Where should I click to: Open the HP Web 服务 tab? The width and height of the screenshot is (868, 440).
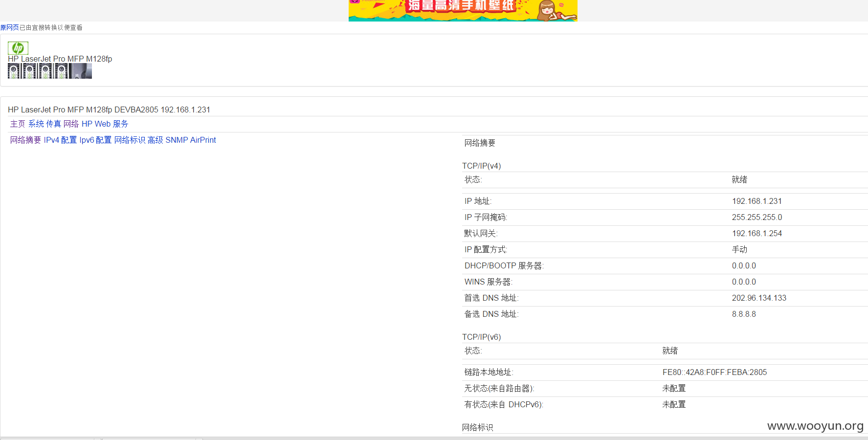click(x=105, y=124)
